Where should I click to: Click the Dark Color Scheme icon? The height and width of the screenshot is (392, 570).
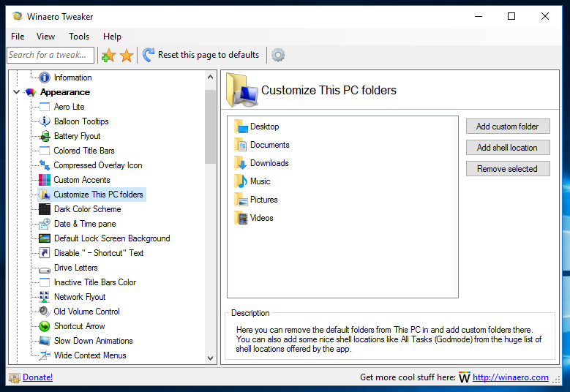45,209
